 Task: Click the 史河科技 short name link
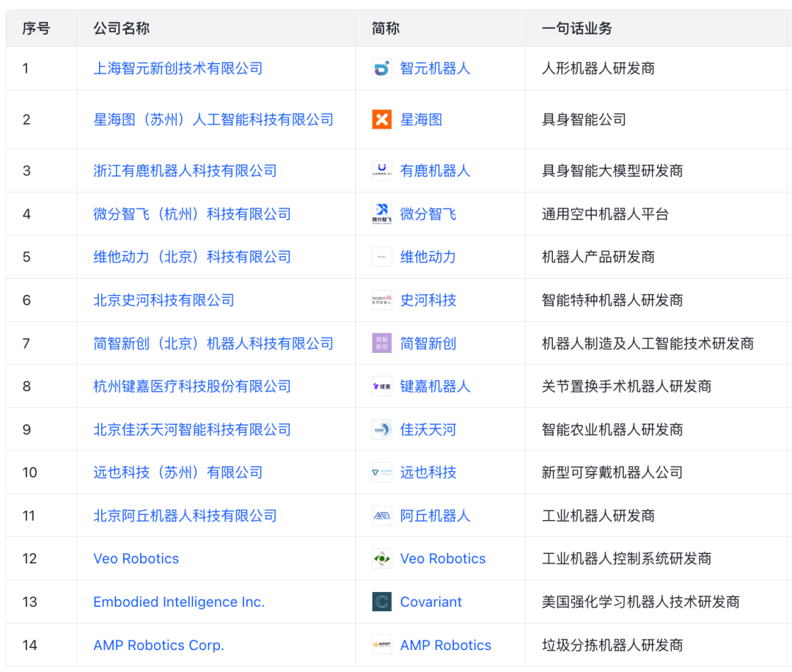428,300
